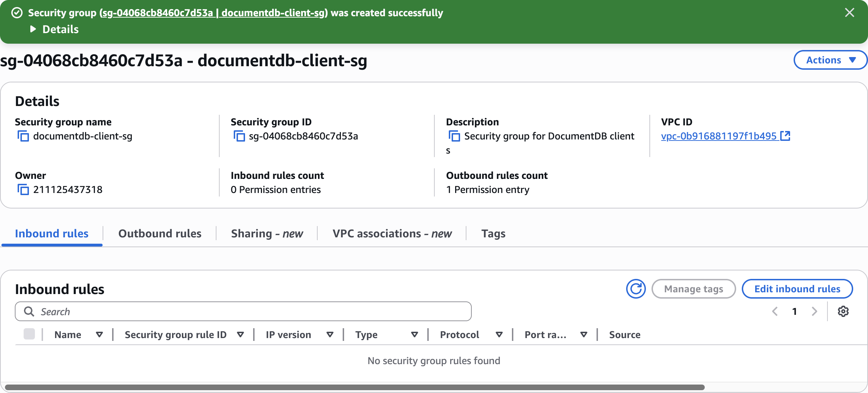The height and width of the screenshot is (393, 868).
Task: Copy the security group name value
Action: pyautogui.click(x=23, y=136)
